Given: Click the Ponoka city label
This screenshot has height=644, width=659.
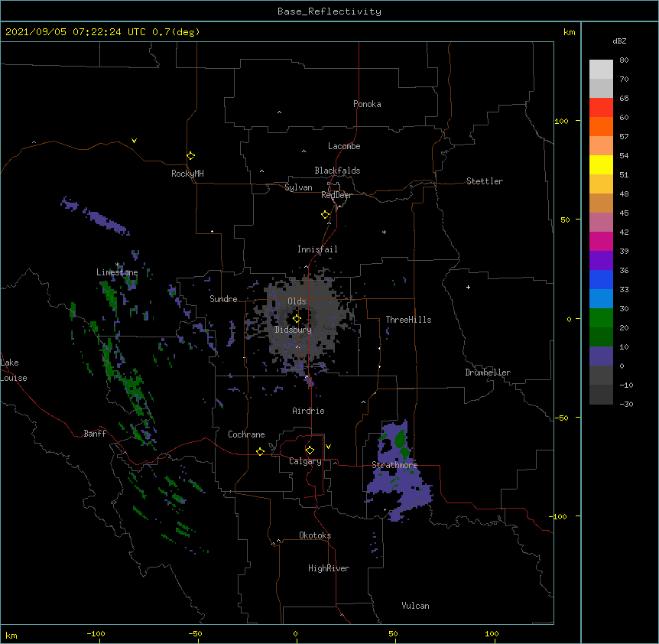Looking at the screenshot, I should coord(367,104).
